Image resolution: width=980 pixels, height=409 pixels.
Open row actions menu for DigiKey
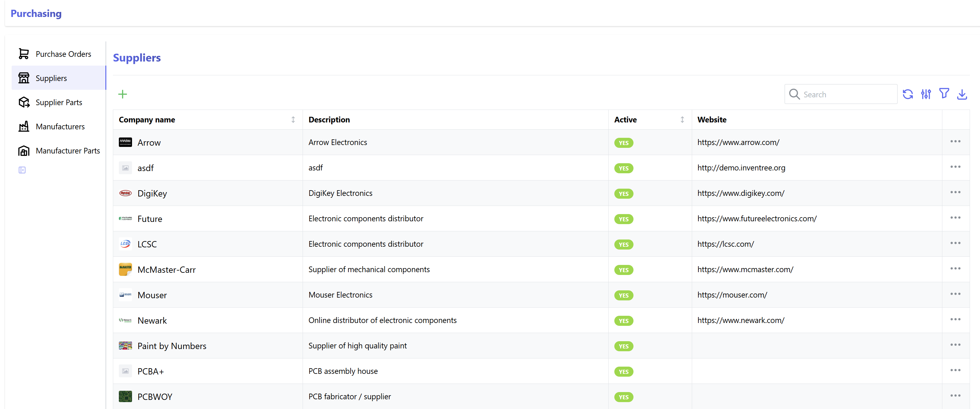[955, 192]
